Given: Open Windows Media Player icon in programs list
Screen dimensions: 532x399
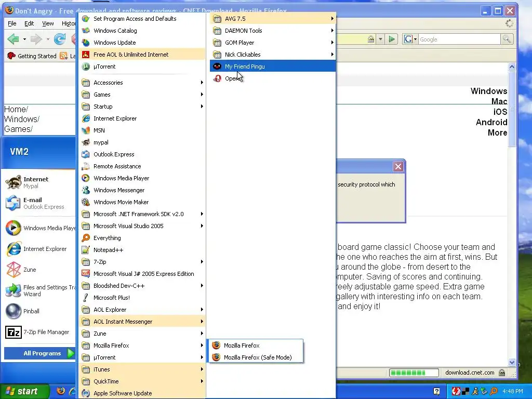Looking at the screenshot, I should click(86, 178).
